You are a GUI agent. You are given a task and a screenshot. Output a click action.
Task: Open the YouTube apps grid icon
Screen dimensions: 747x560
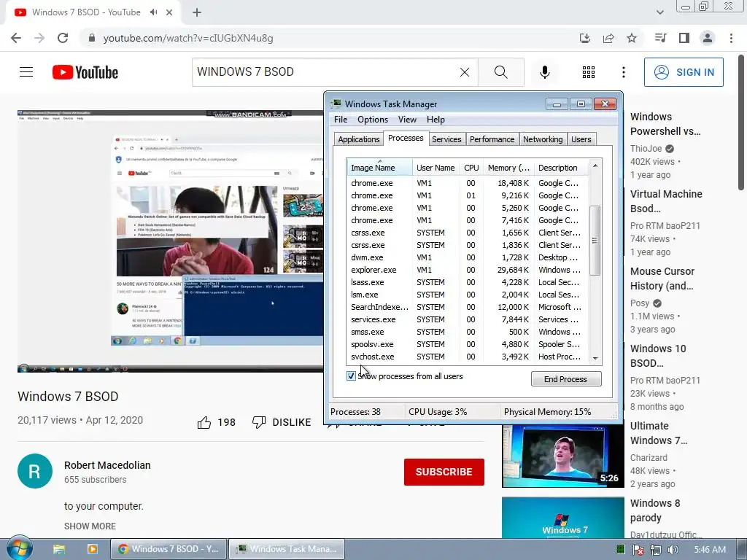[589, 72]
